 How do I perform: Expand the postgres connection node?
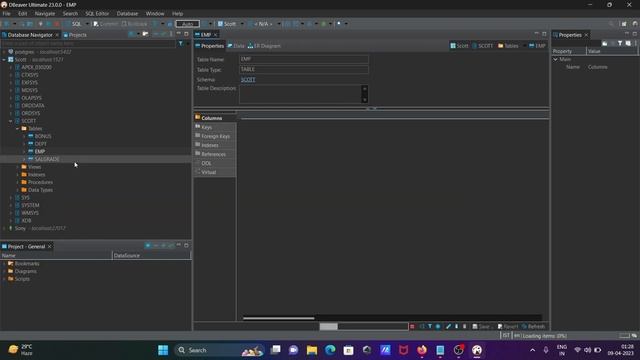[4, 52]
